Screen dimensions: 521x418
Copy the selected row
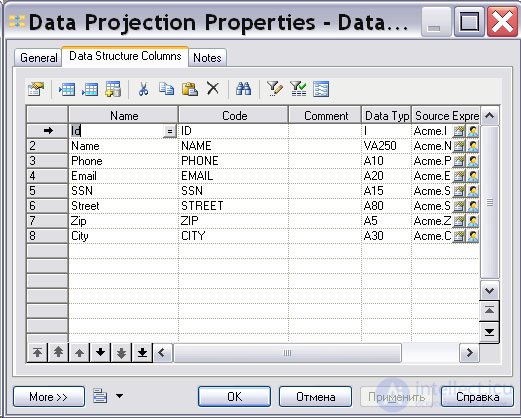(x=166, y=89)
